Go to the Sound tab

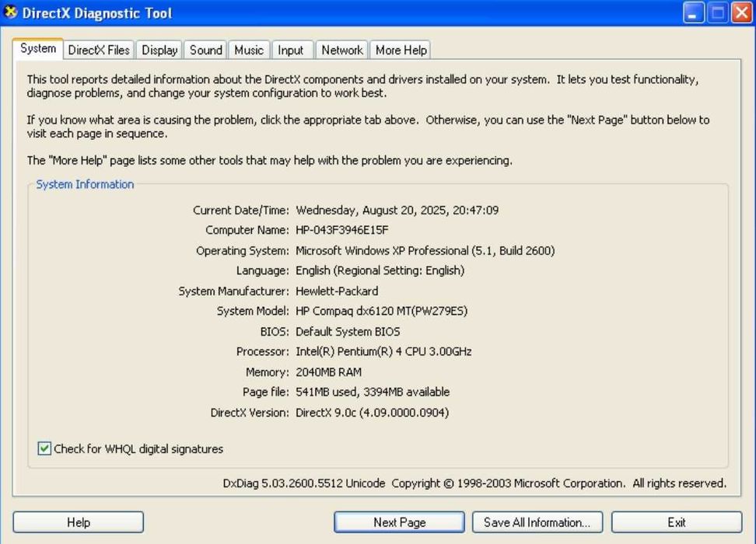(x=206, y=50)
